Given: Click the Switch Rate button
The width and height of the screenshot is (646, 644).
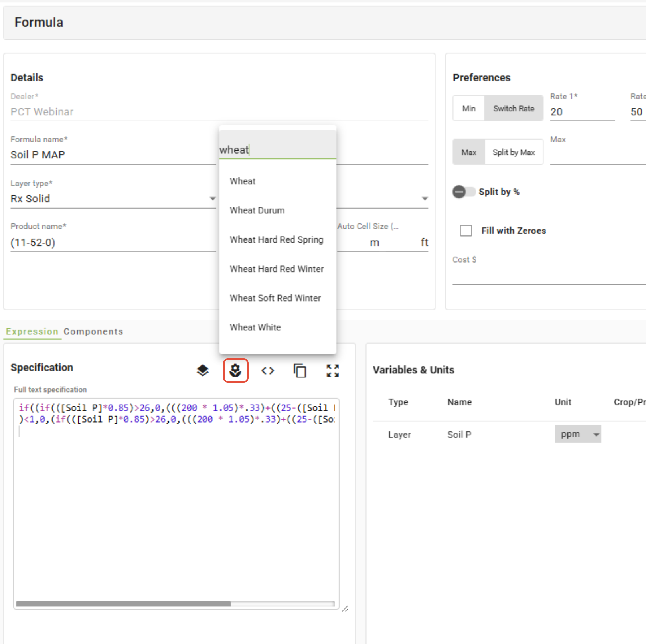Looking at the screenshot, I should (514, 109).
